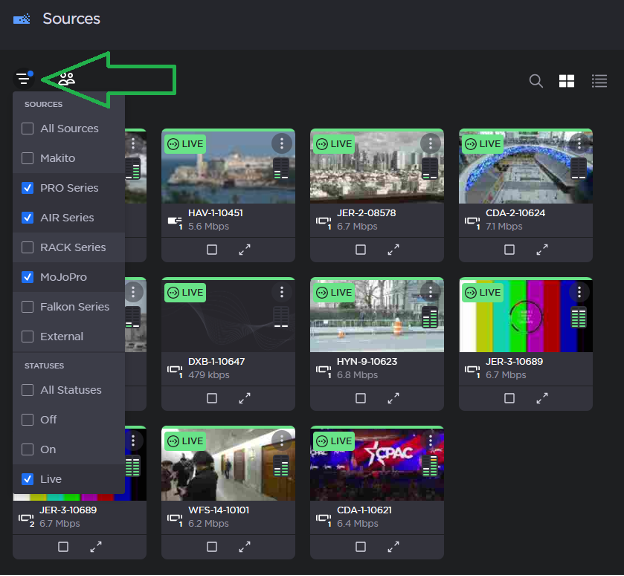The width and height of the screenshot is (624, 576).
Task: Enable the Makito source filter checkbox
Action: (28, 158)
